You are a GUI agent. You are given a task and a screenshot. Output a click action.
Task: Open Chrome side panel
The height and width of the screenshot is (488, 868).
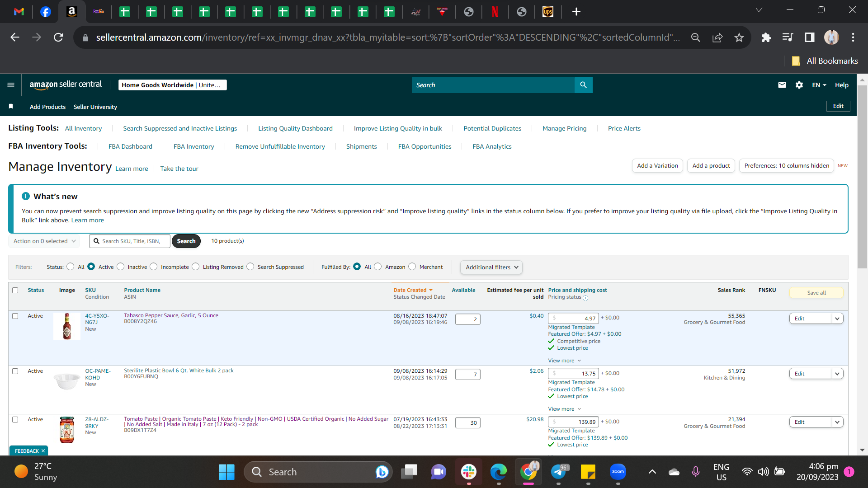tap(810, 38)
